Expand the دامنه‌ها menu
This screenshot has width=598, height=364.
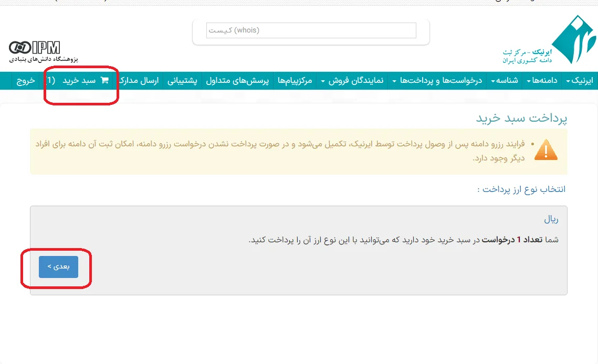tap(542, 80)
